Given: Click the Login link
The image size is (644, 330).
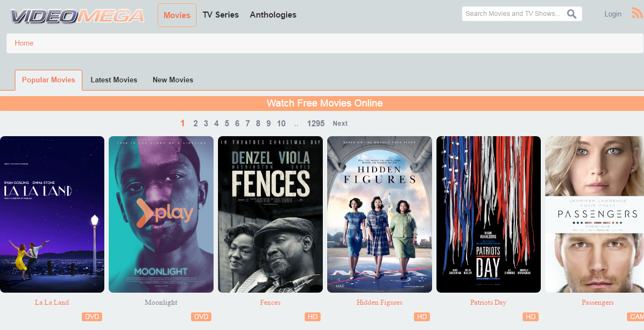Looking at the screenshot, I should pyautogui.click(x=613, y=14).
